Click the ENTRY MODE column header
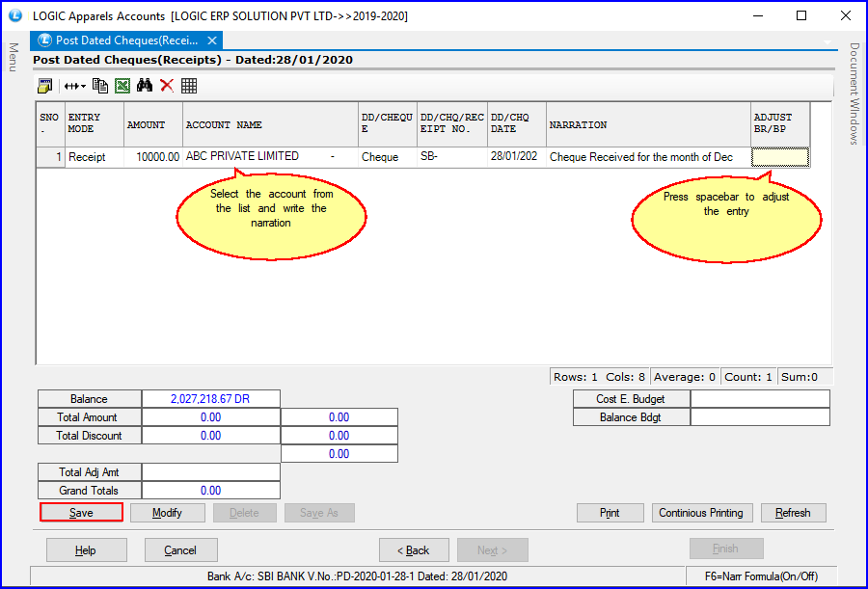Screen dimensions: 868x589 pos(95,124)
